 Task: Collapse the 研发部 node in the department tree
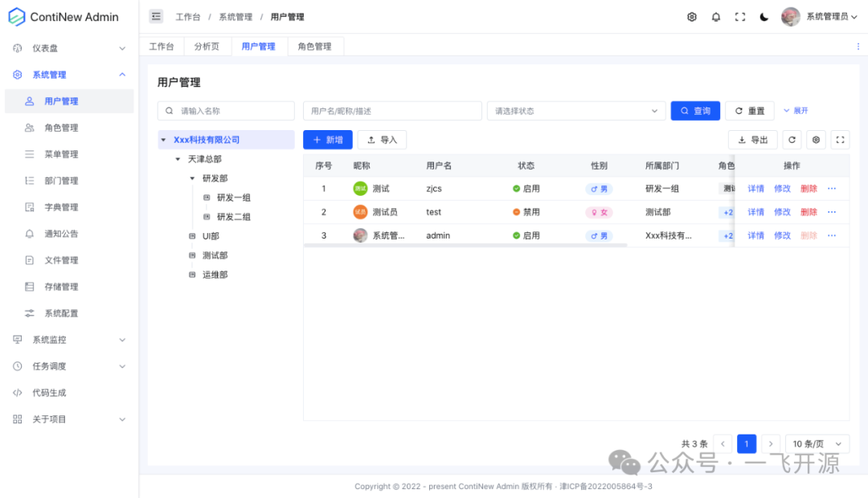(x=191, y=178)
